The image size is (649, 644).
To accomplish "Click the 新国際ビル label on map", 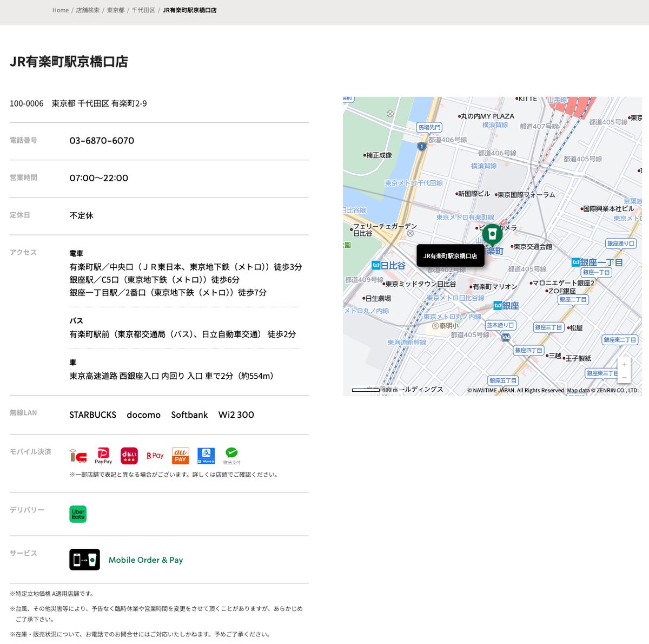I will pos(473,194).
